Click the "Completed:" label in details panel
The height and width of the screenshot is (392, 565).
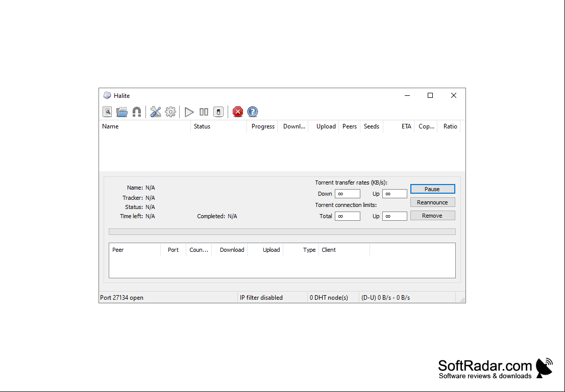pyautogui.click(x=211, y=216)
